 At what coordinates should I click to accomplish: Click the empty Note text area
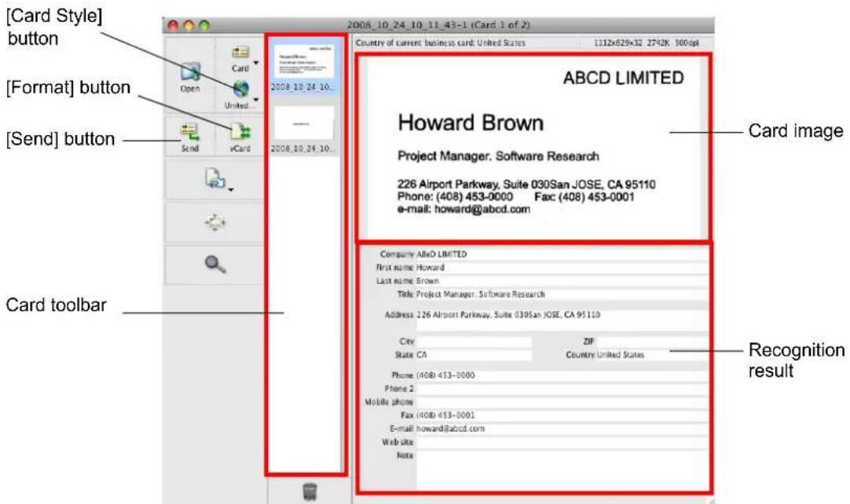click(x=562, y=469)
